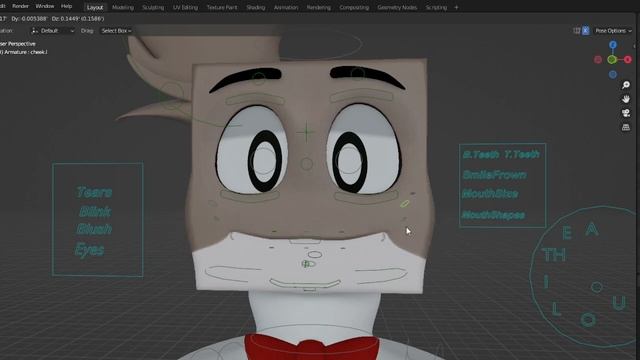The height and width of the screenshot is (360, 640).
Task: Open the Select Box drag dropdown
Action: coord(116,31)
